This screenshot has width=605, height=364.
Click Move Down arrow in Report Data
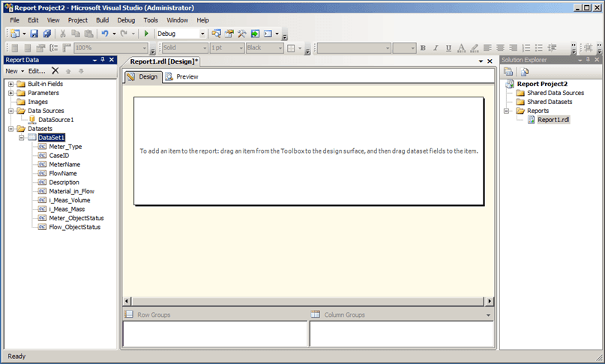coord(81,71)
